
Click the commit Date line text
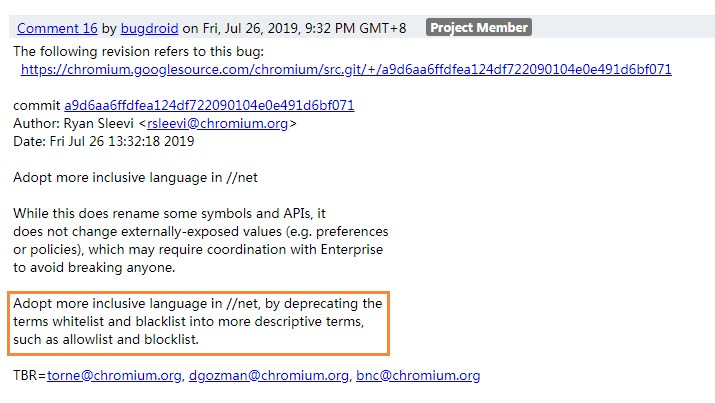[x=104, y=141]
